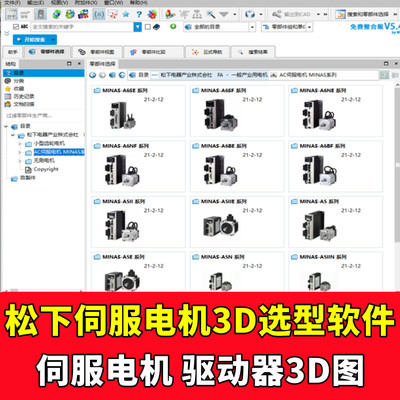
Task: Open the dropdown arrow after 输出到CAD
Action: (x=318, y=14)
